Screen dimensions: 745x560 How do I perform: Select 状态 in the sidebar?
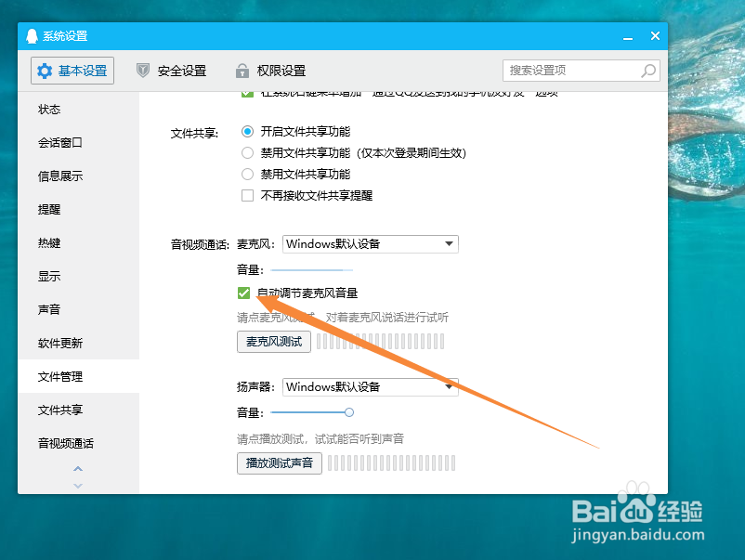(x=78, y=110)
